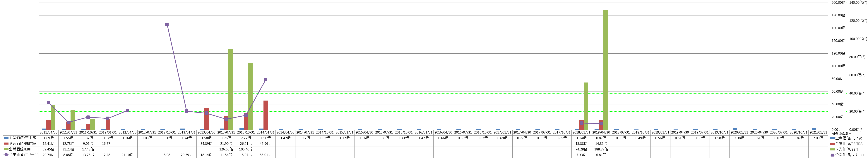Screen dimensions: 868x158
Task: Select the 2.38倍 売上高 cell for 2020/01/31
Action: [739, 138]
